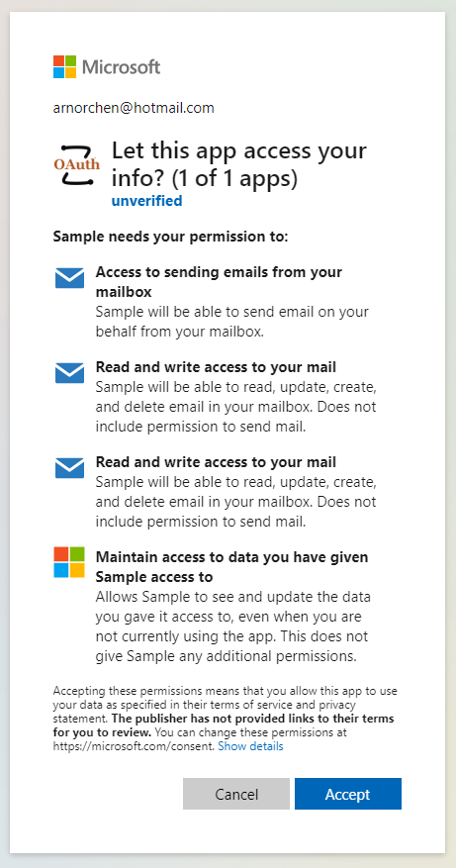The height and width of the screenshot is (868, 456).
Task: Click the 'Sample needs your permission to:' text
Action: tap(170, 237)
